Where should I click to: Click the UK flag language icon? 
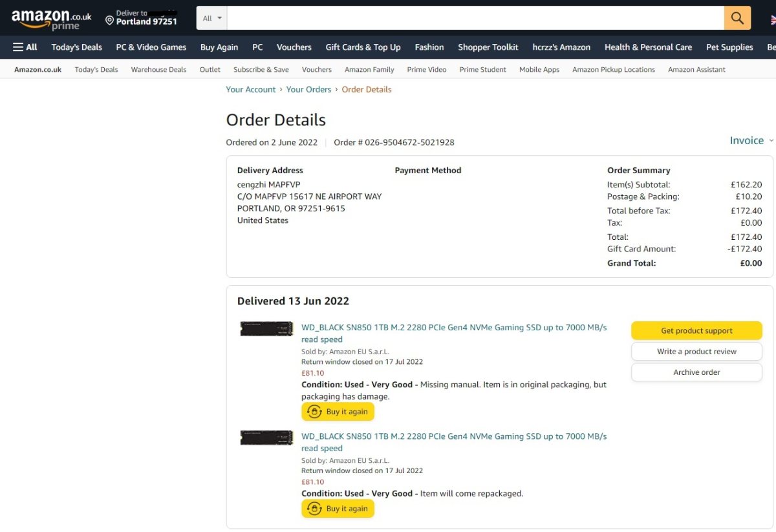pos(772,19)
